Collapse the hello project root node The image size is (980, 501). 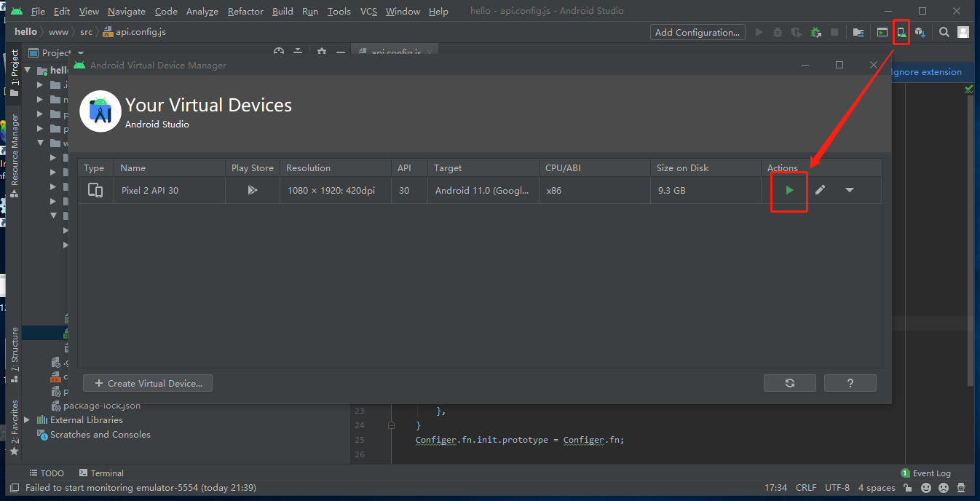pyautogui.click(x=28, y=71)
